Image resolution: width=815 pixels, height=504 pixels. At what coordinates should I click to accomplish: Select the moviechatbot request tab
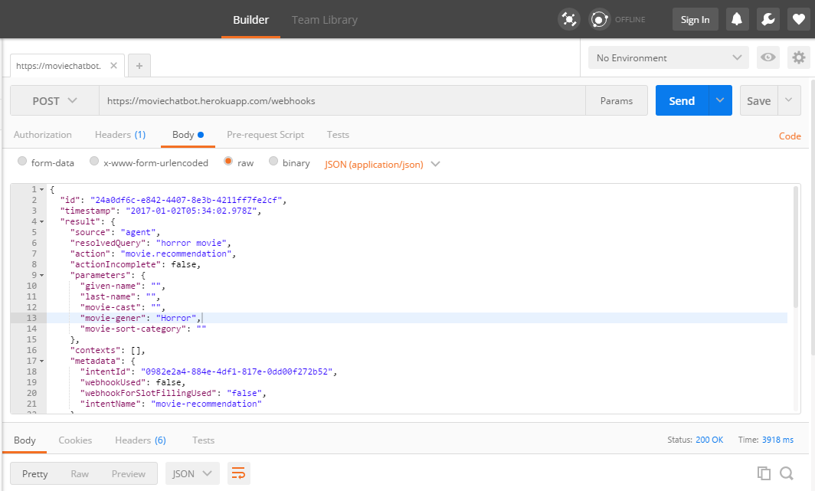[x=59, y=65]
